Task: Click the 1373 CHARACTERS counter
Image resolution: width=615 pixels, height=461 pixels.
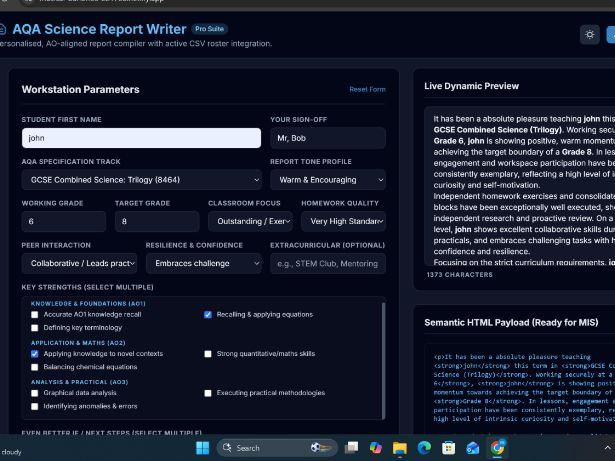Action: (459, 275)
